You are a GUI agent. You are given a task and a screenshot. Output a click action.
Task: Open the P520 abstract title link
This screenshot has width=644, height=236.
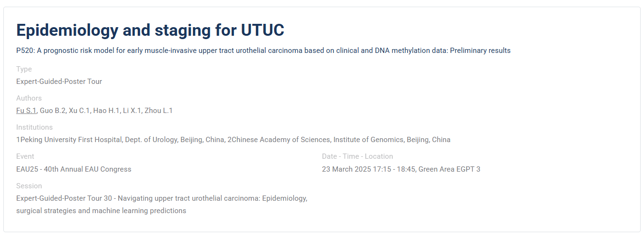click(x=263, y=51)
